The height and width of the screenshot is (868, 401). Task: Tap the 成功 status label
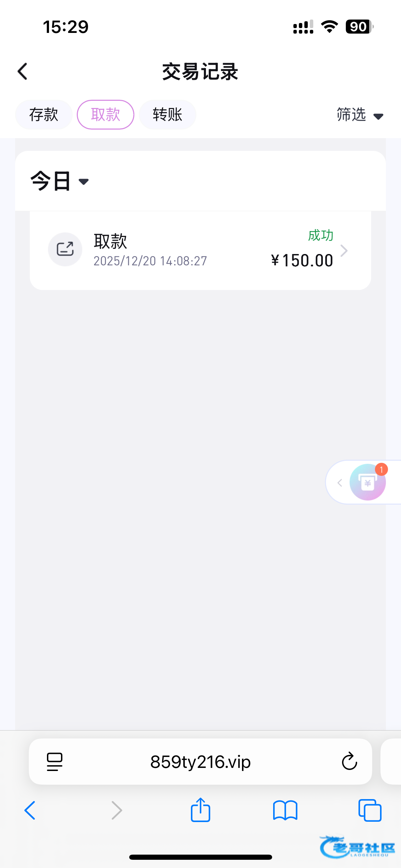(320, 236)
